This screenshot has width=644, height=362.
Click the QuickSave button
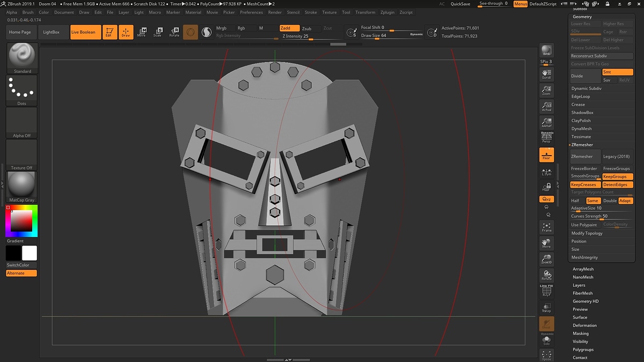pos(460,4)
